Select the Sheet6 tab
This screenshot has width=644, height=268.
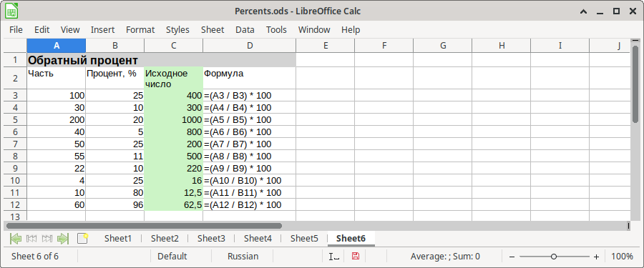click(x=351, y=238)
